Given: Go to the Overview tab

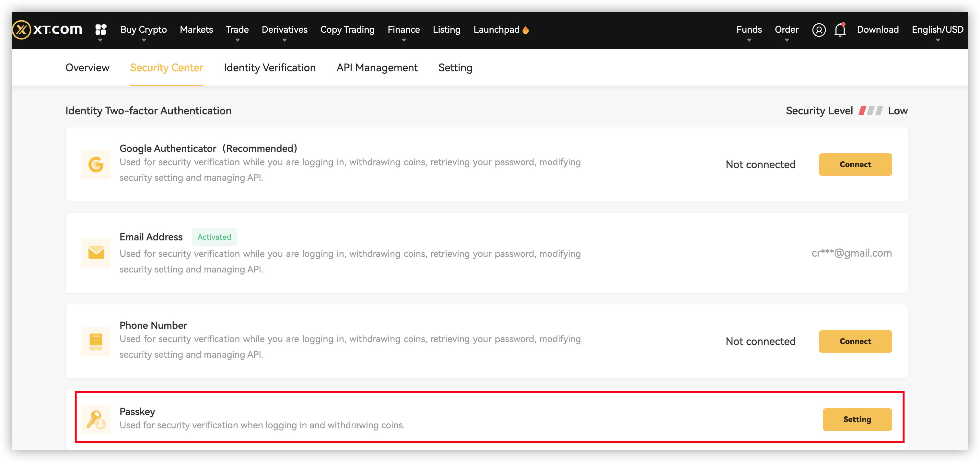Looking at the screenshot, I should click(87, 68).
